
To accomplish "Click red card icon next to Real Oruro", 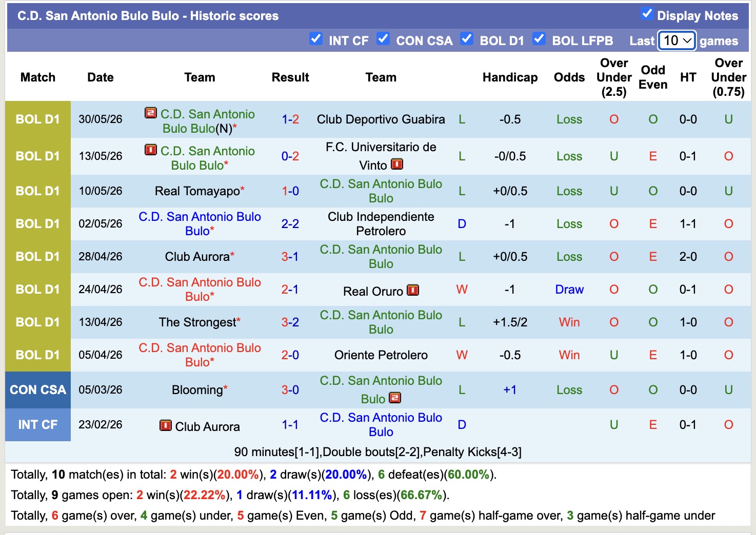I will pos(413,291).
